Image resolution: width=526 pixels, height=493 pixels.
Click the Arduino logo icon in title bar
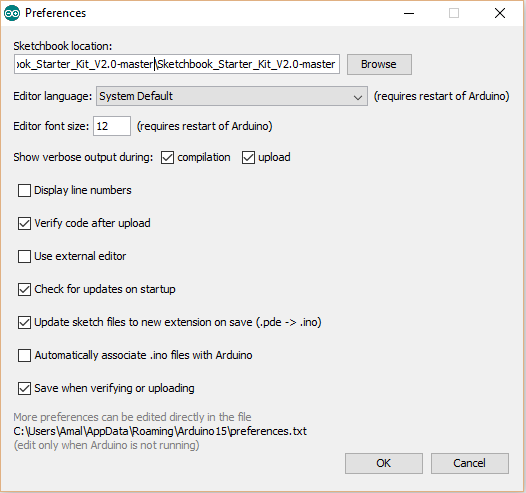(12, 13)
